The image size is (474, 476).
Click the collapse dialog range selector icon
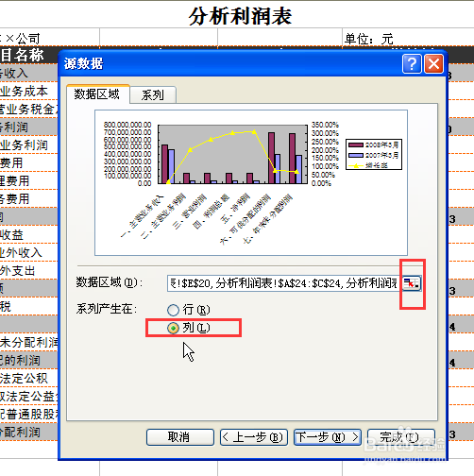412,283
